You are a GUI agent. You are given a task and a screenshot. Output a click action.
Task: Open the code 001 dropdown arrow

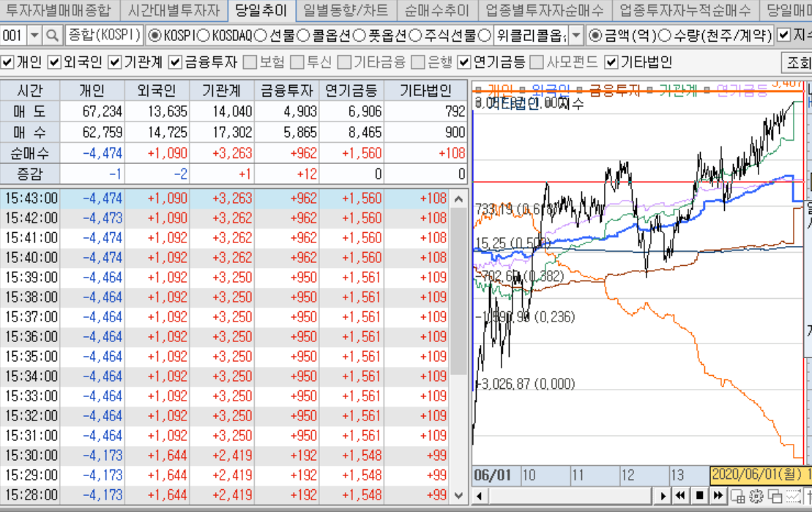[34, 35]
